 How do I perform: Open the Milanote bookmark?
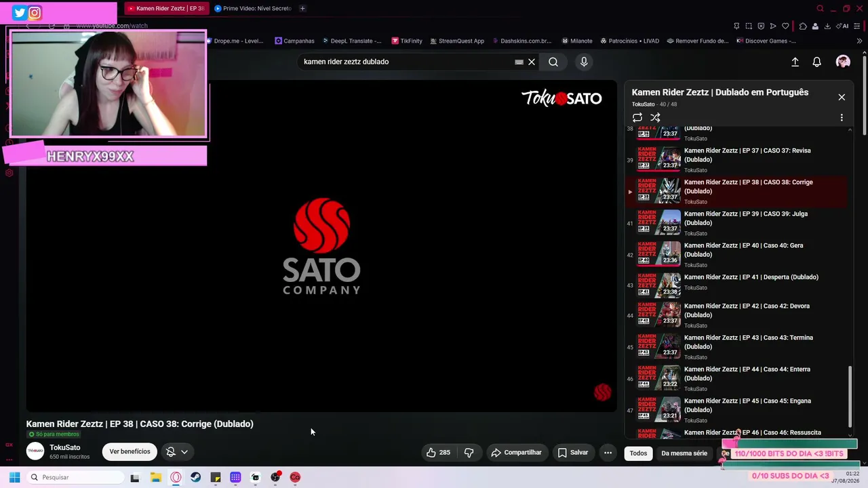(576, 41)
